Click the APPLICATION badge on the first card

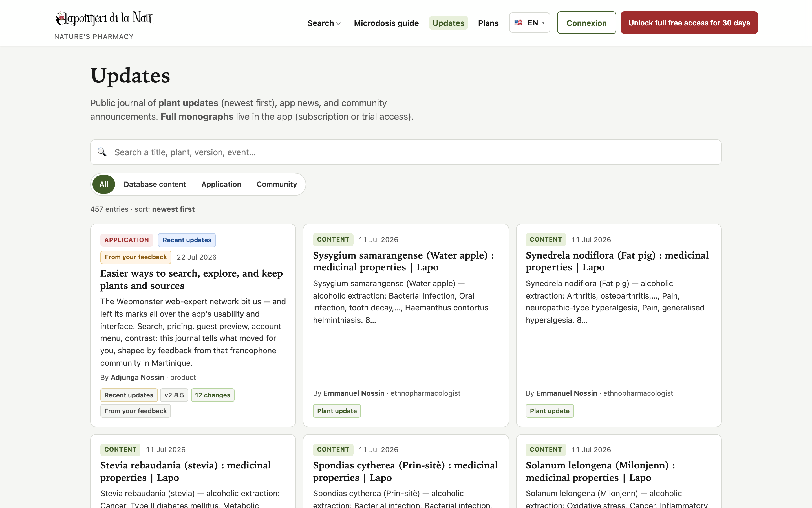click(x=127, y=240)
